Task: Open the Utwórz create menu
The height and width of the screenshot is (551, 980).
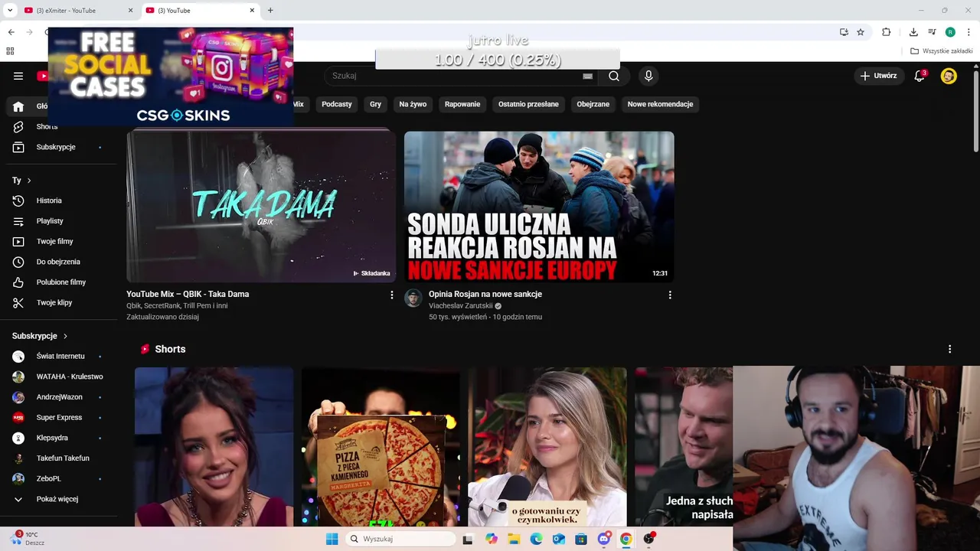Action: (x=878, y=76)
